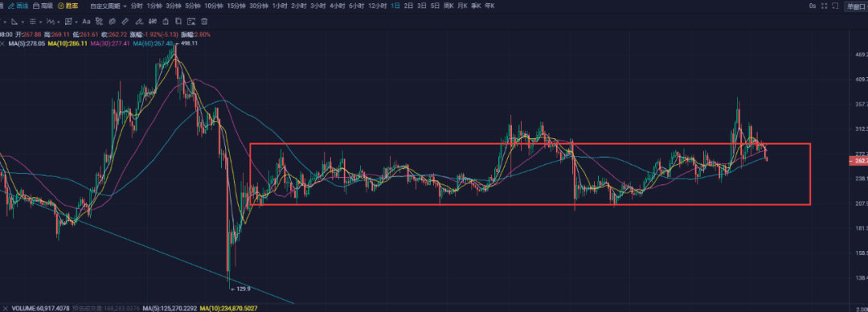Select the freehand pen drawing tool
Screen dimensions: 868x312
tap(139, 22)
